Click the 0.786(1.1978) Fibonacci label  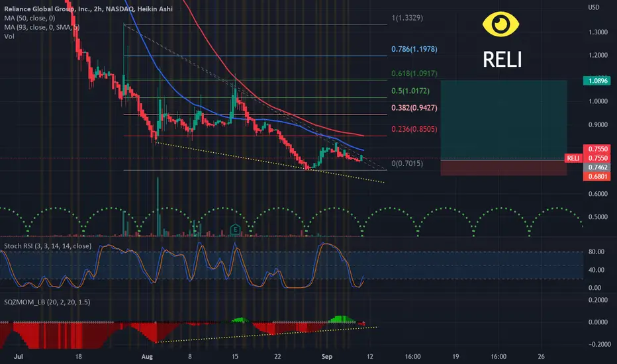[x=414, y=49]
